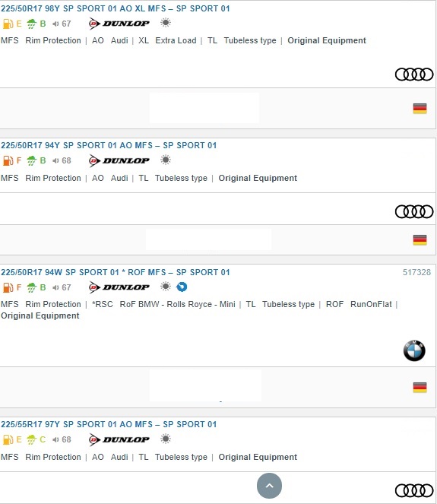Screen dimensions: 437x504
Task: Click noise speaker icon of the 94Y tyre
Action: tap(56, 160)
